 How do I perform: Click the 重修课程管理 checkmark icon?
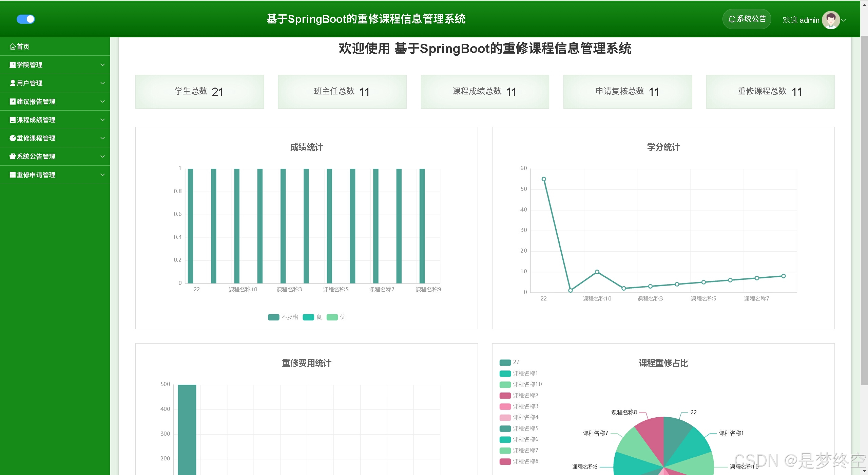(x=13, y=138)
